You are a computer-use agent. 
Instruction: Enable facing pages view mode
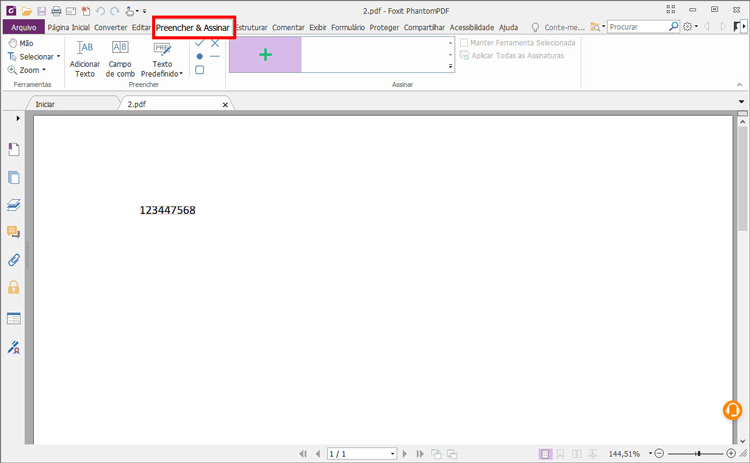[577, 453]
